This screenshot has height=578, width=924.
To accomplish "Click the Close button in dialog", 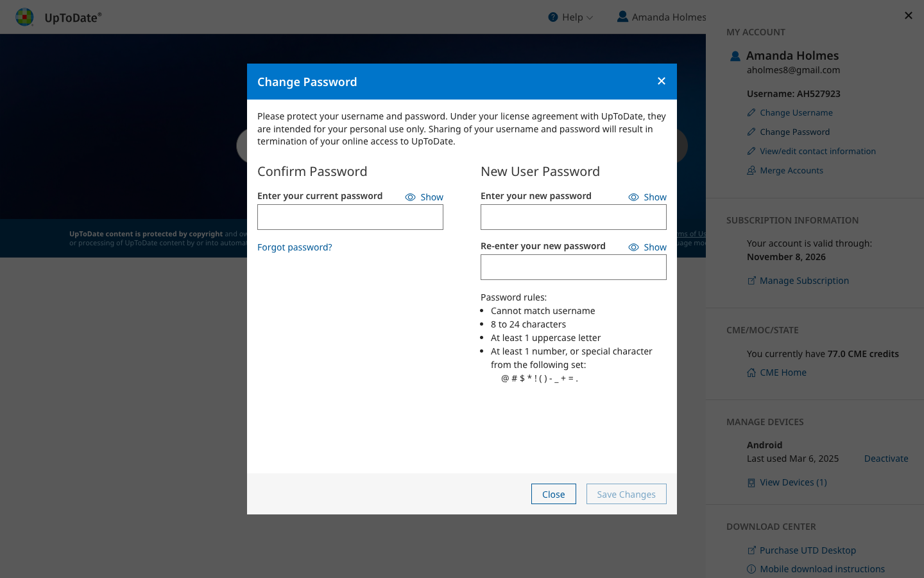I will pos(554,494).
